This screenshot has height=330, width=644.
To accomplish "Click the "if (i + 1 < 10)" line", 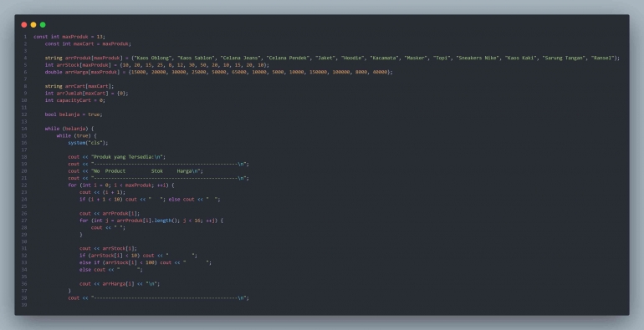I will click(150, 199).
